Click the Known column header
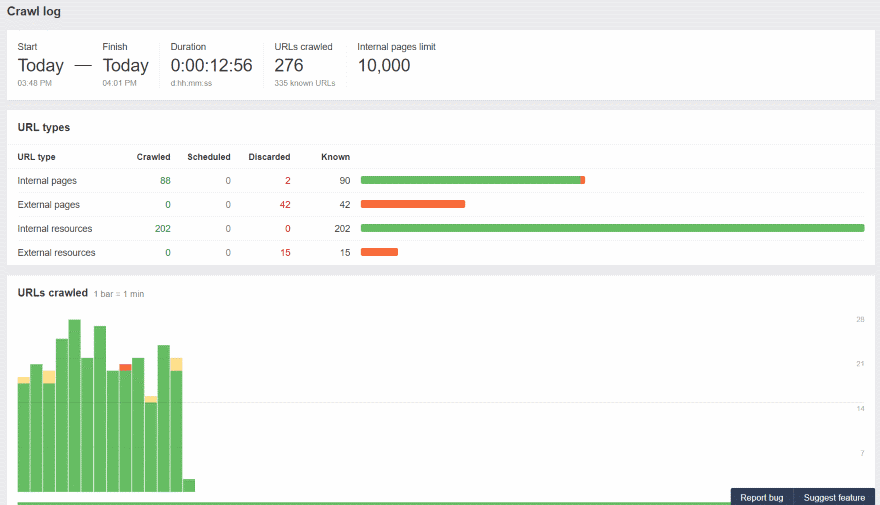Image resolution: width=880 pixels, height=505 pixels. point(335,157)
